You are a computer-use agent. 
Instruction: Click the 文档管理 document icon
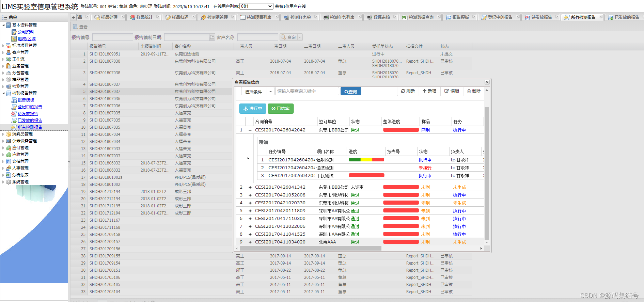pyautogui.click(x=9, y=161)
